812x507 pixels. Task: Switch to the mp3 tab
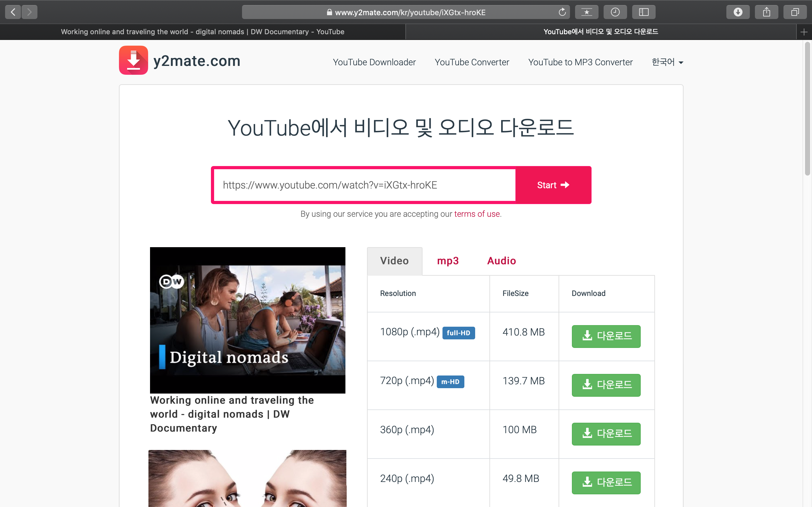point(448,261)
